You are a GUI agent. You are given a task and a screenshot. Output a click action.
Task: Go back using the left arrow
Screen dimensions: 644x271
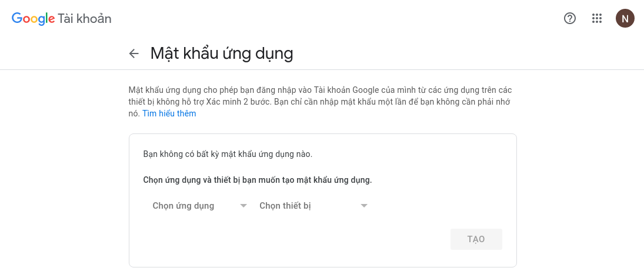pos(134,54)
